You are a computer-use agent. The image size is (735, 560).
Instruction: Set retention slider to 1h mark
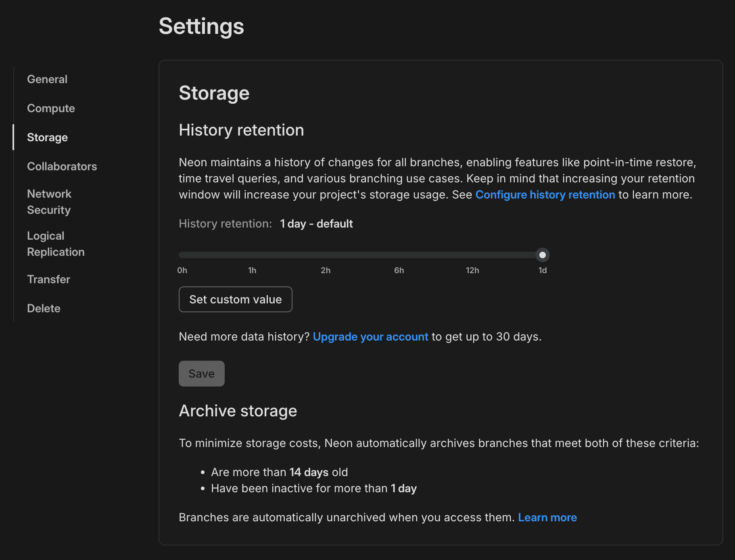252,255
